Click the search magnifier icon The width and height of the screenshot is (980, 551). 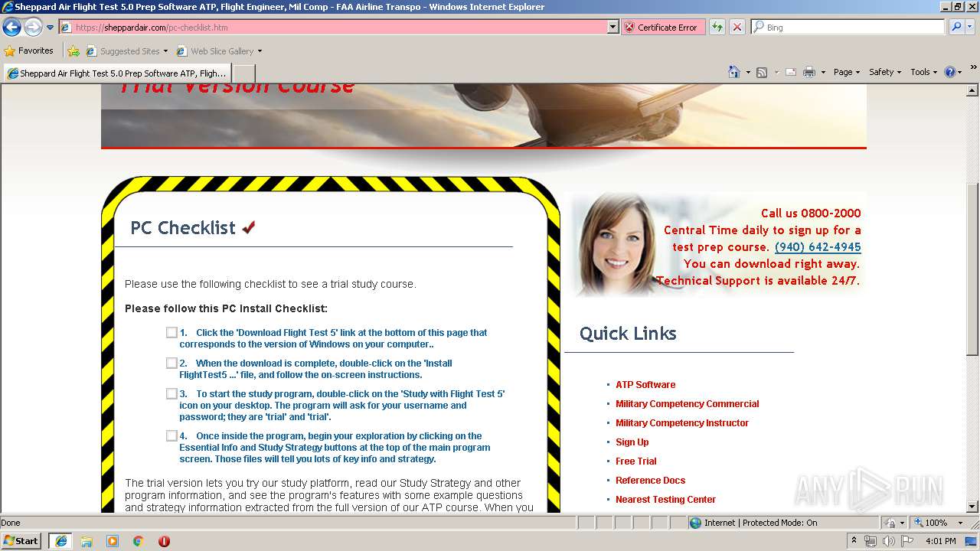(955, 28)
